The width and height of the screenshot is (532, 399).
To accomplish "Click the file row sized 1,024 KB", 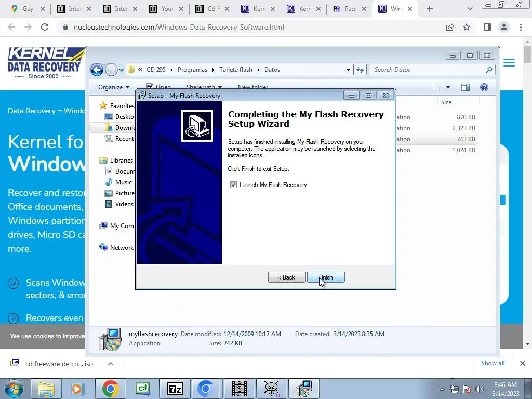I will pos(436,150).
